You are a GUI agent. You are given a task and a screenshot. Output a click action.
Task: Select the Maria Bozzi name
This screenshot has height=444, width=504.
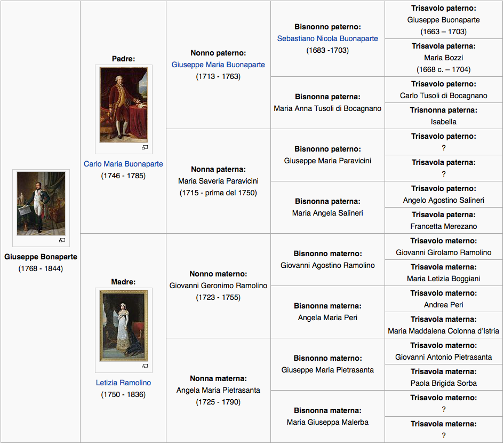coord(443,58)
